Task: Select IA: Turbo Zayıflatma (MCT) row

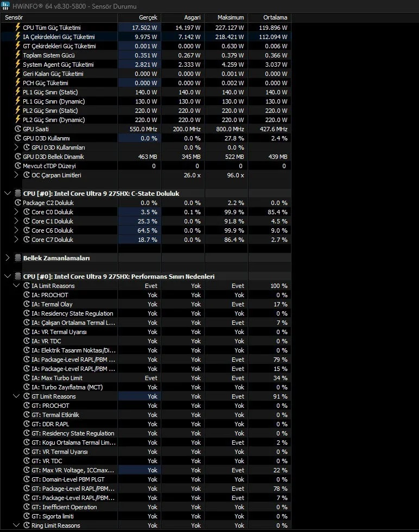Action: (147, 387)
